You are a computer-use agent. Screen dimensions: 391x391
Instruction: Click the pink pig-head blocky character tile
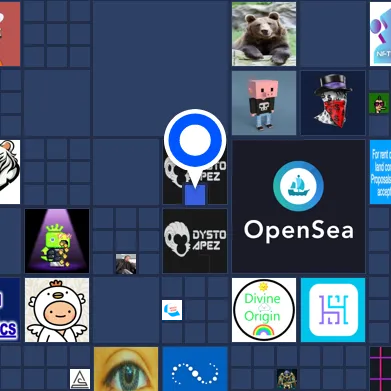264,103
